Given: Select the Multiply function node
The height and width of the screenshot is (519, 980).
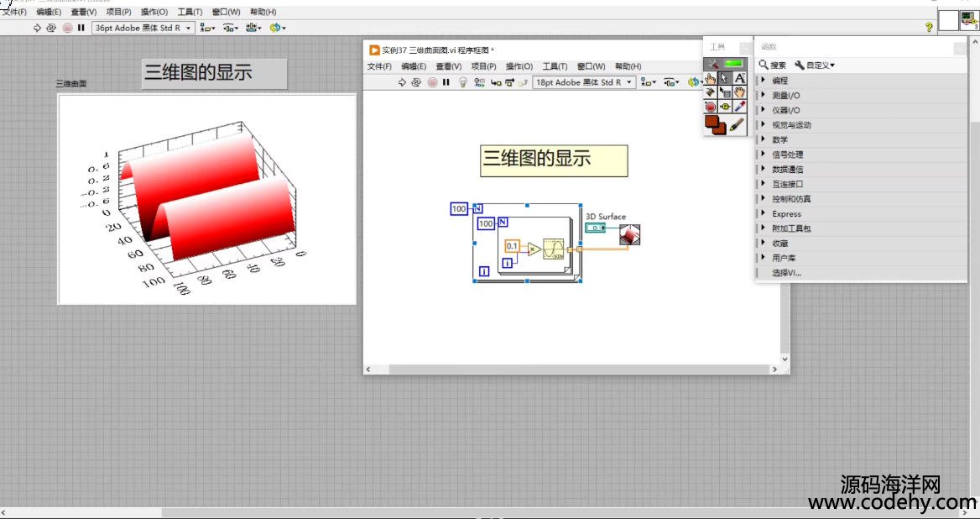Looking at the screenshot, I should [x=534, y=249].
